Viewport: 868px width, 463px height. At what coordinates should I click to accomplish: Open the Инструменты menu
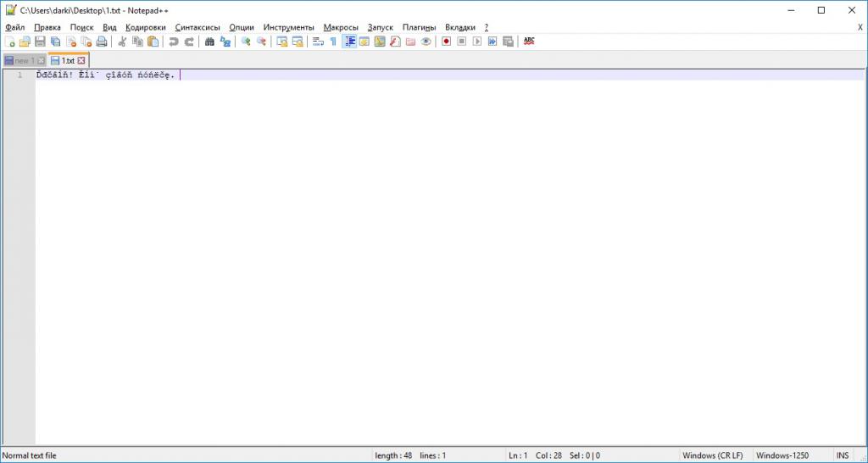click(288, 27)
